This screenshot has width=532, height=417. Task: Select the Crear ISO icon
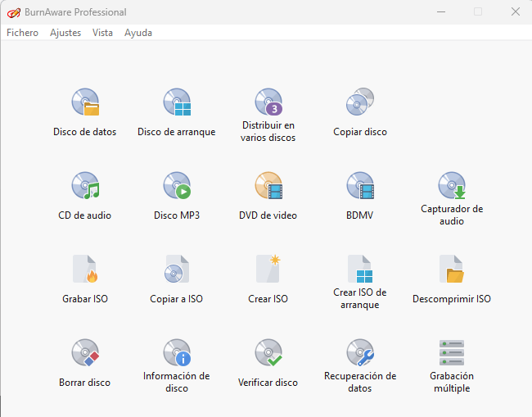pos(268,269)
